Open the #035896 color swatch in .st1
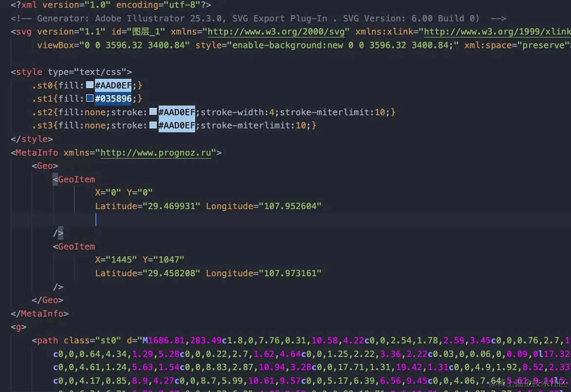The height and width of the screenshot is (392, 571). coord(90,98)
